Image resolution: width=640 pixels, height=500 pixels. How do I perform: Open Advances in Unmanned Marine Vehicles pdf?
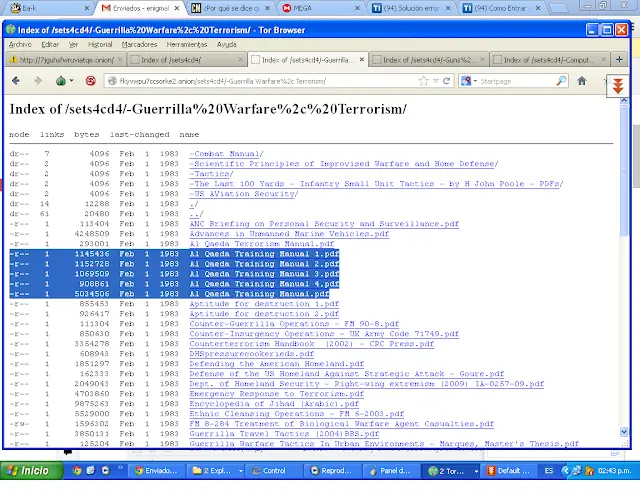pos(289,234)
